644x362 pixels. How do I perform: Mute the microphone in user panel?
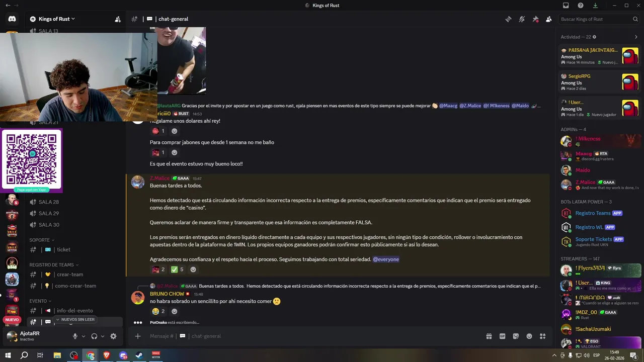(75, 336)
